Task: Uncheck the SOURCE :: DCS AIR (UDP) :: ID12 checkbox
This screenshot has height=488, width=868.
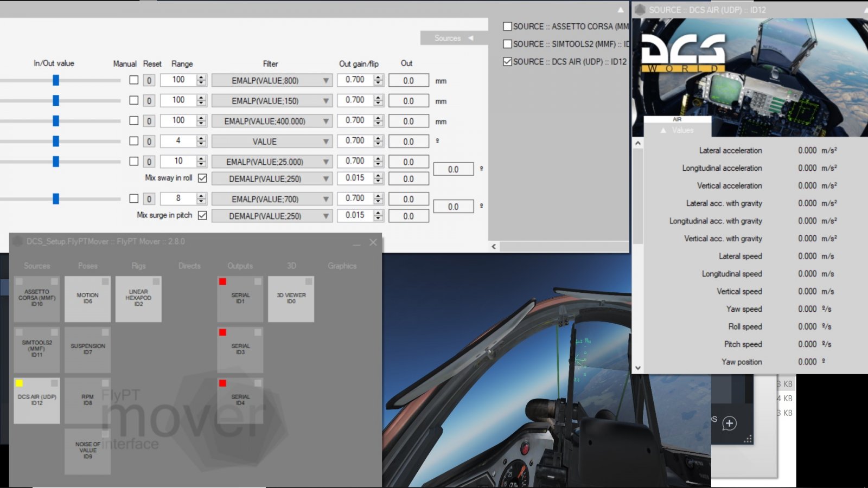Action: click(507, 62)
